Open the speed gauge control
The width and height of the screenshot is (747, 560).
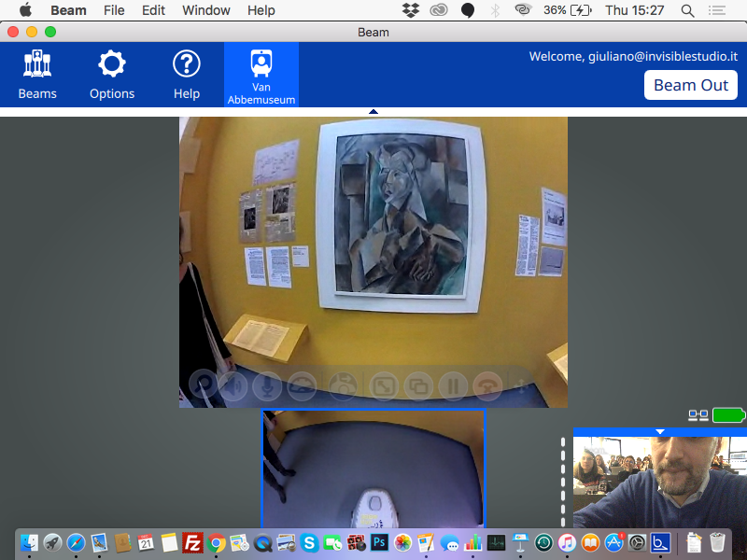(302, 385)
